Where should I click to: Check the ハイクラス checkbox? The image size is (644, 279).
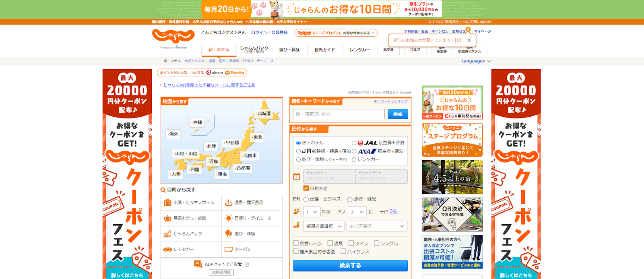(x=343, y=251)
